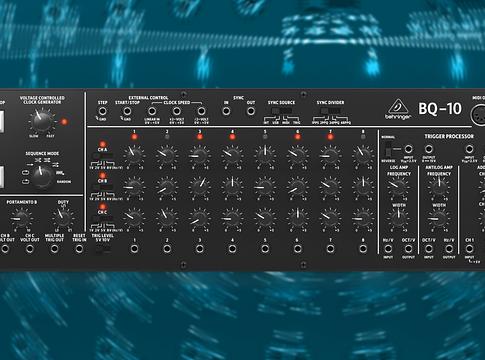
Task: Click the Behringer logo
Action: click(398, 109)
